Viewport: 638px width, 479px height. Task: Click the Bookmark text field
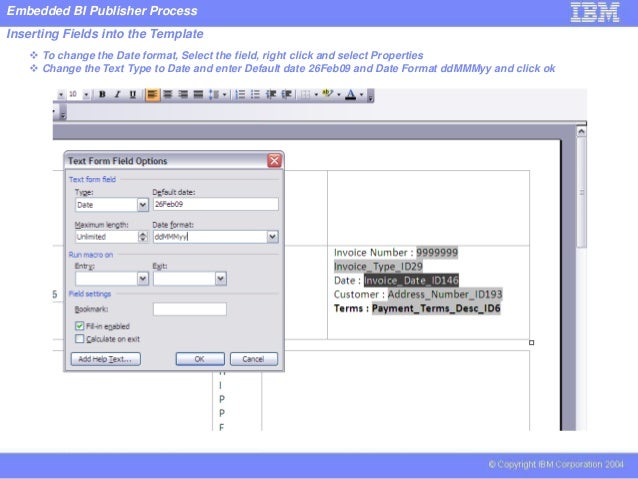[190, 309]
